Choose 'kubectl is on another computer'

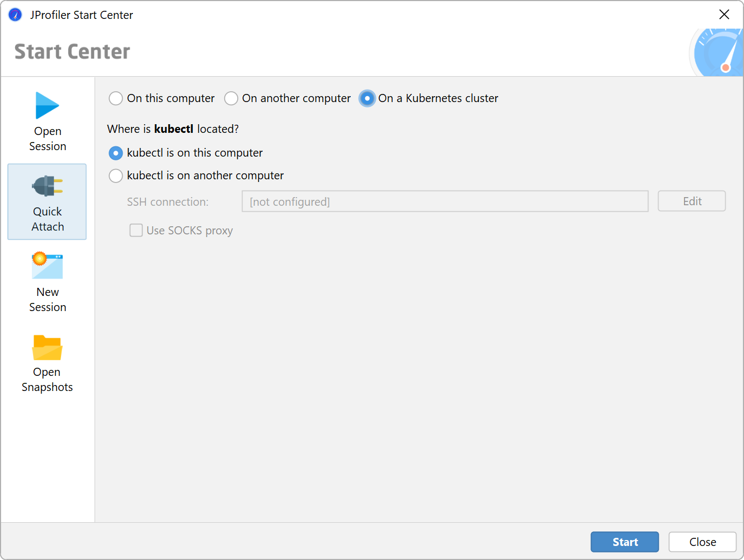click(116, 176)
